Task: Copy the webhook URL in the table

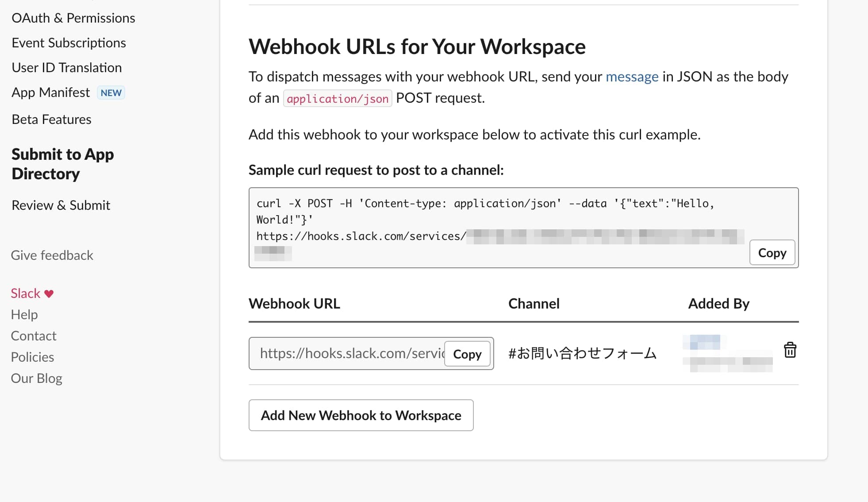Action: point(467,354)
